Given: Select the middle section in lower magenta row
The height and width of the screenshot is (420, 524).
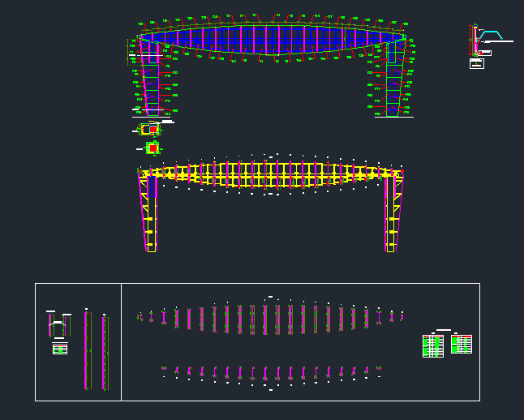Looking at the screenshot, I should [x=265, y=373].
